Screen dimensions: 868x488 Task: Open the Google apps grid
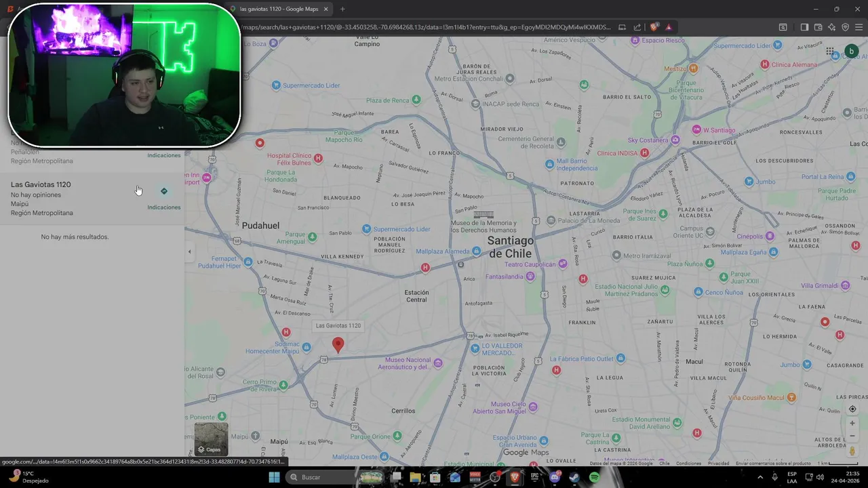829,51
